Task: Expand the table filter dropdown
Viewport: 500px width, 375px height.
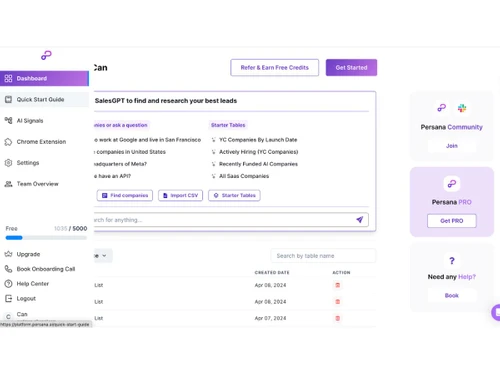Action: (103, 256)
